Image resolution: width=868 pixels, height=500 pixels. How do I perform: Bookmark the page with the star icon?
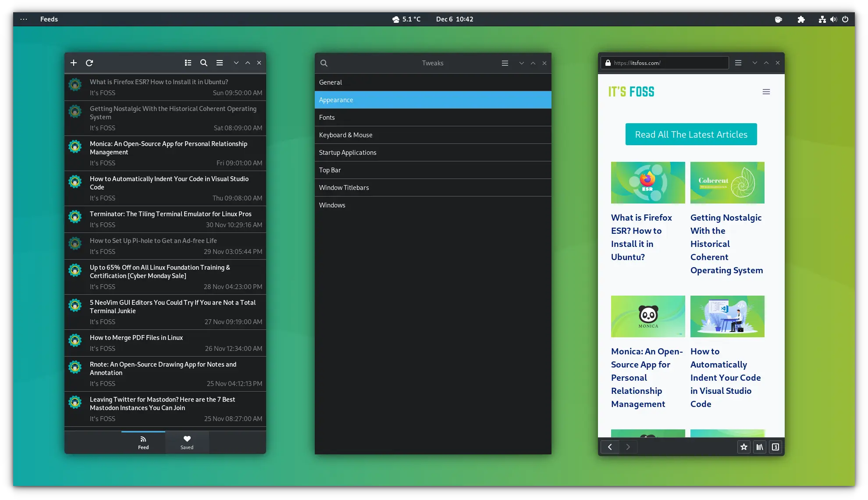[744, 447]
